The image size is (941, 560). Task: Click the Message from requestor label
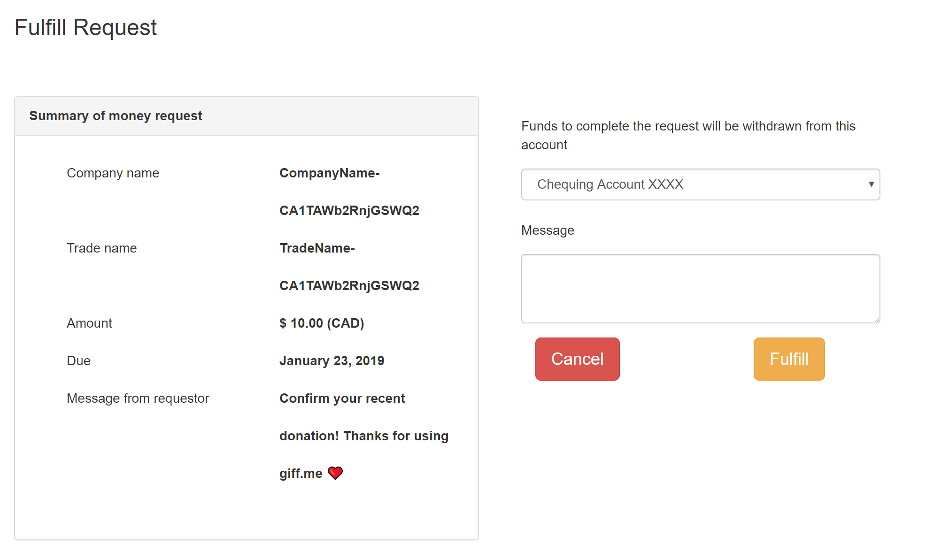[x=138, y=399]
